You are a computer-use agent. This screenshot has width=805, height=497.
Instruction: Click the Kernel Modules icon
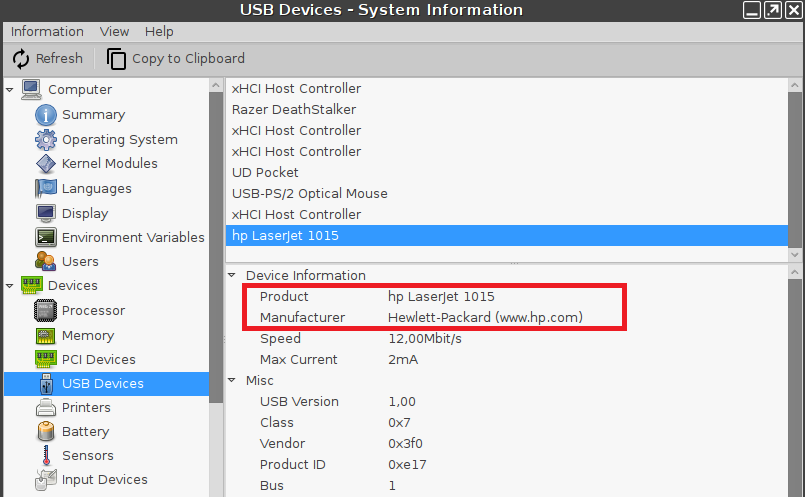[x=46, y=164]
